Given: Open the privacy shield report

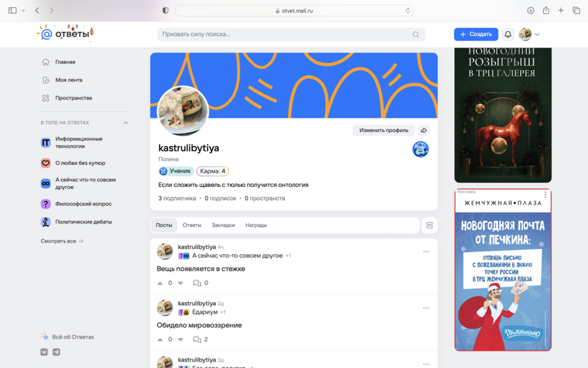Looking at the screenshot, I should tap(165, 10).
